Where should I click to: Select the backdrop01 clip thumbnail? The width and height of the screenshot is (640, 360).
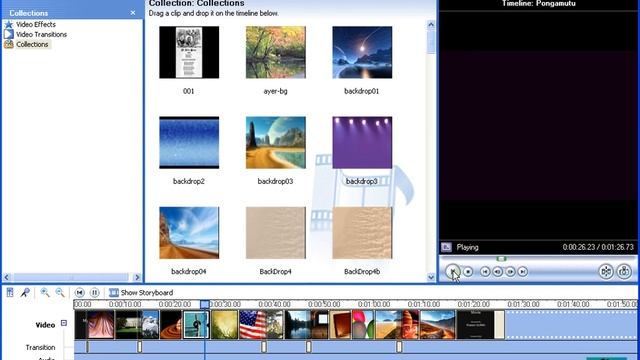(362, 52)
